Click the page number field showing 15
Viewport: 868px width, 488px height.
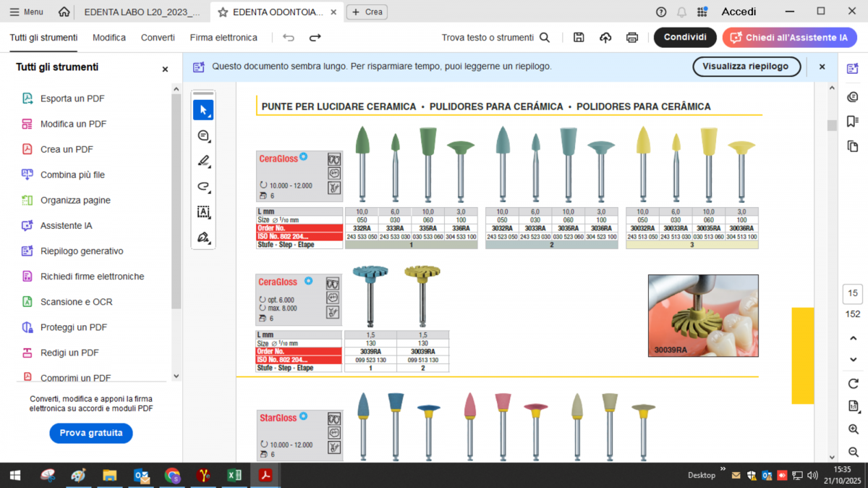pos(853,293)
